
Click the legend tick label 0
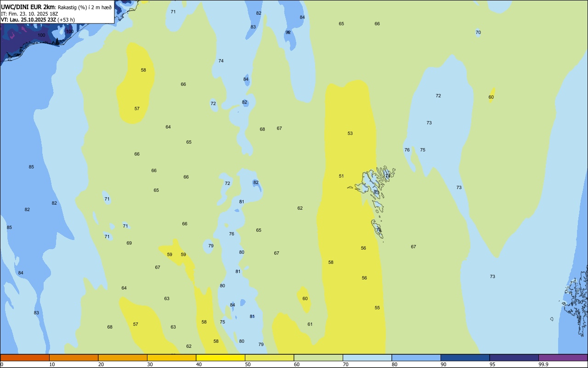pyautogui.click(x=2, y=364)
